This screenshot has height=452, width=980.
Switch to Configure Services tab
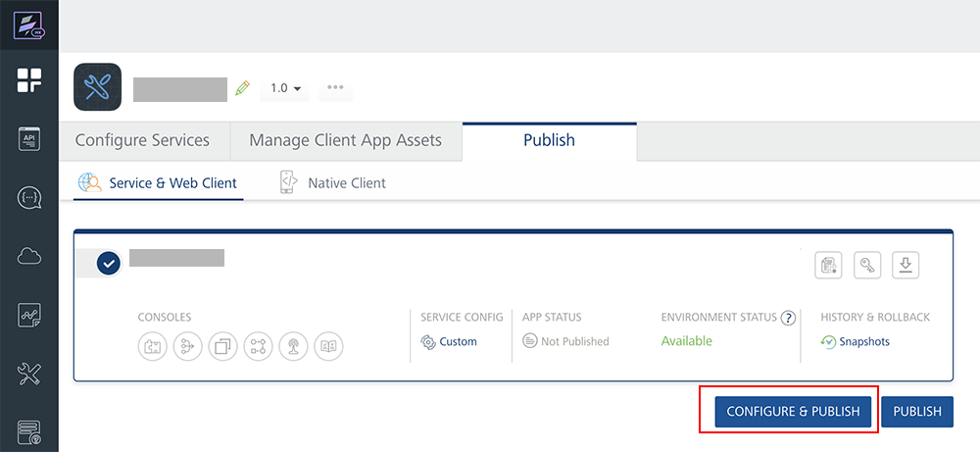pos(142,140)
